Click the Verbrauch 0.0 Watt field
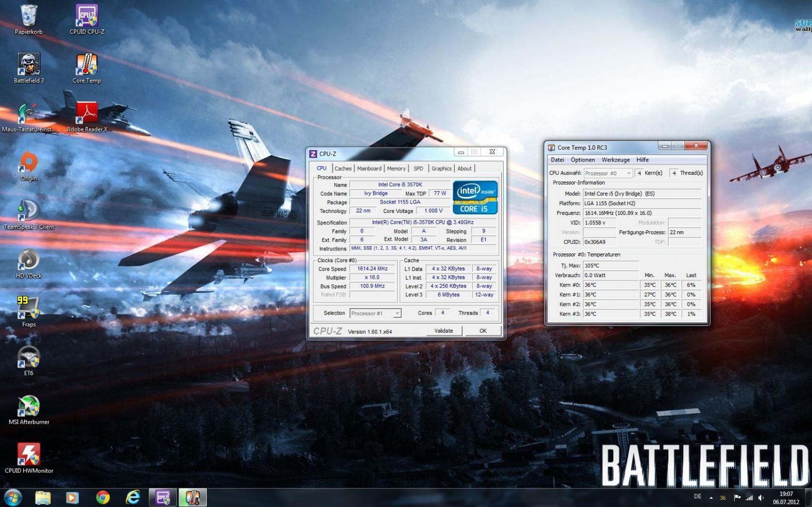Viewport: 812px width, 507px height. click(611, 276)
